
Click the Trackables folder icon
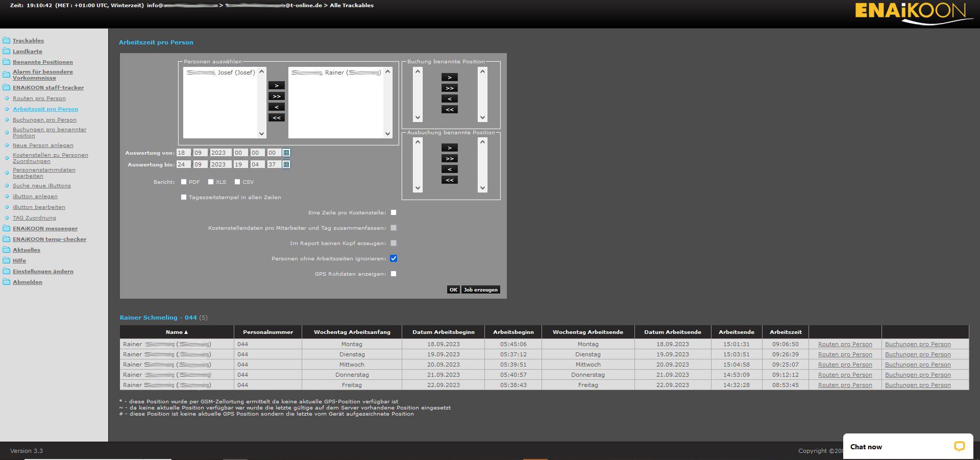(x=6, y=40)
